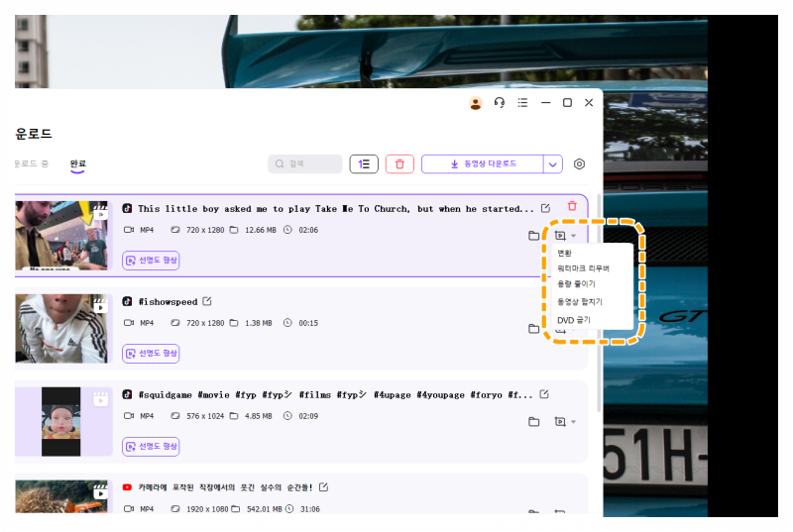
Task: Click 선명도 향상 for #ishowspeed video
Action: (151, 353)
